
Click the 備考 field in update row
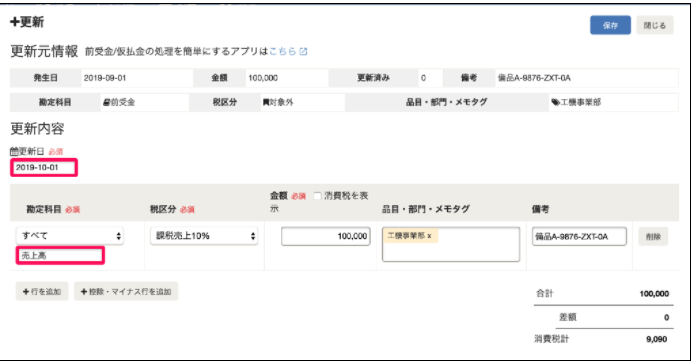[579, 236]
